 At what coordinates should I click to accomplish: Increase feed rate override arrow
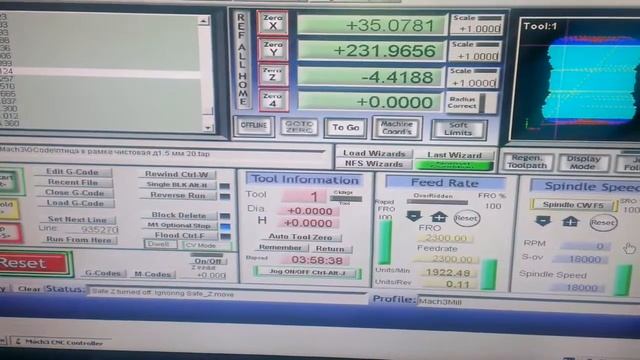click(439, 217)
